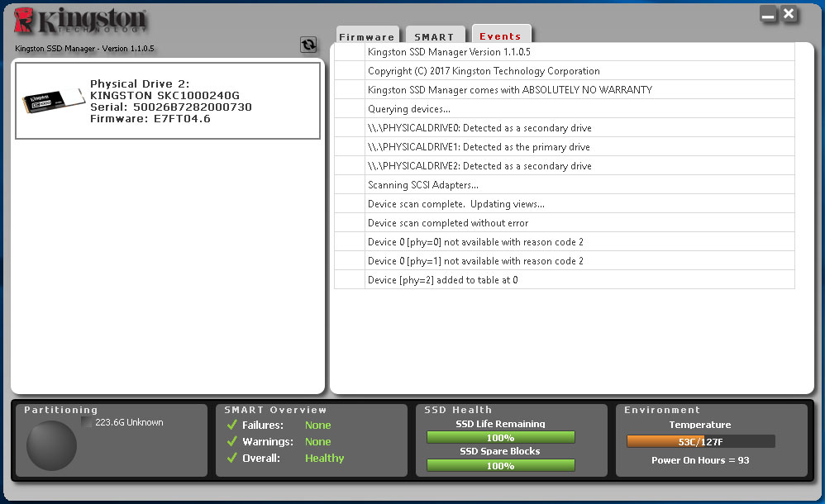Click the 53C/127F temperature bar
825x504 pixels.
[x=700, y=441]
